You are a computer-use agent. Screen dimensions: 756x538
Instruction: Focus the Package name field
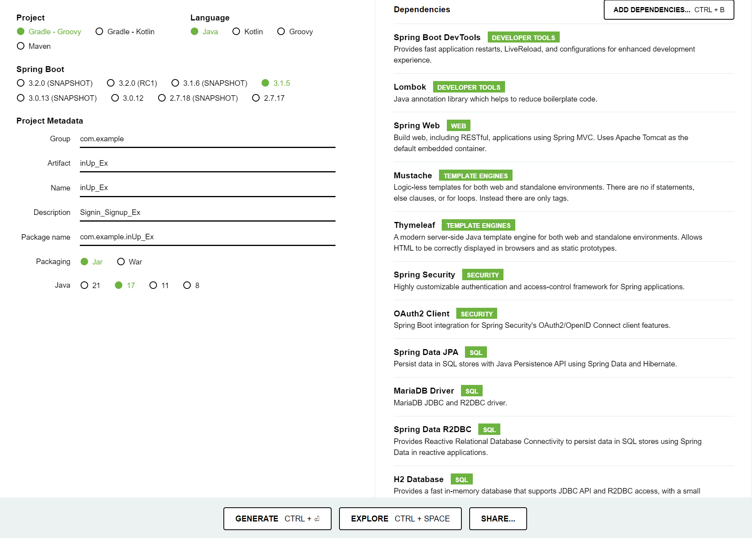(207, 237)
